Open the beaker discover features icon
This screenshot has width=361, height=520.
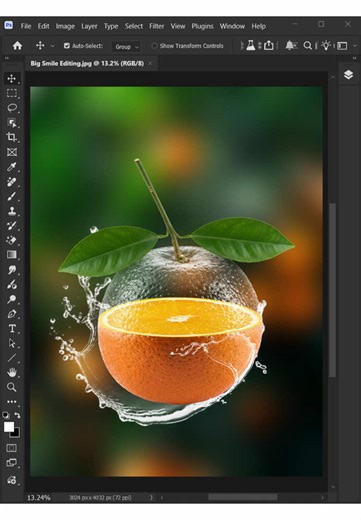[251, 46]
